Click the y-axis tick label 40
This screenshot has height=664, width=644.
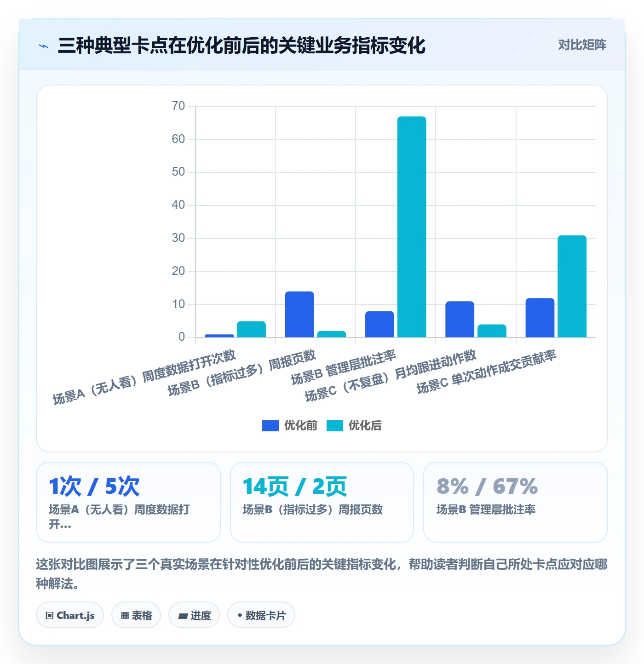[x=178, y=205]
